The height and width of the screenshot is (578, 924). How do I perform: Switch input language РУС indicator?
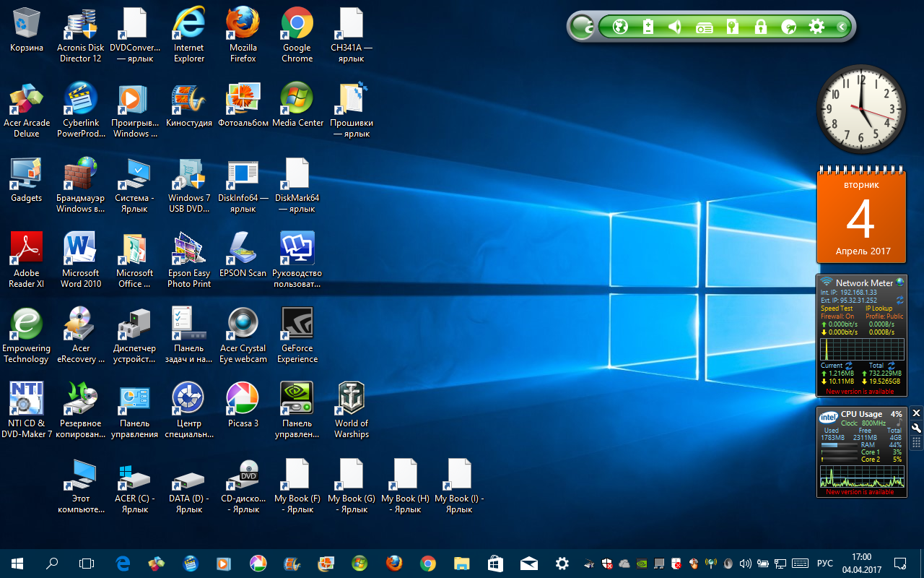point(824,564)
